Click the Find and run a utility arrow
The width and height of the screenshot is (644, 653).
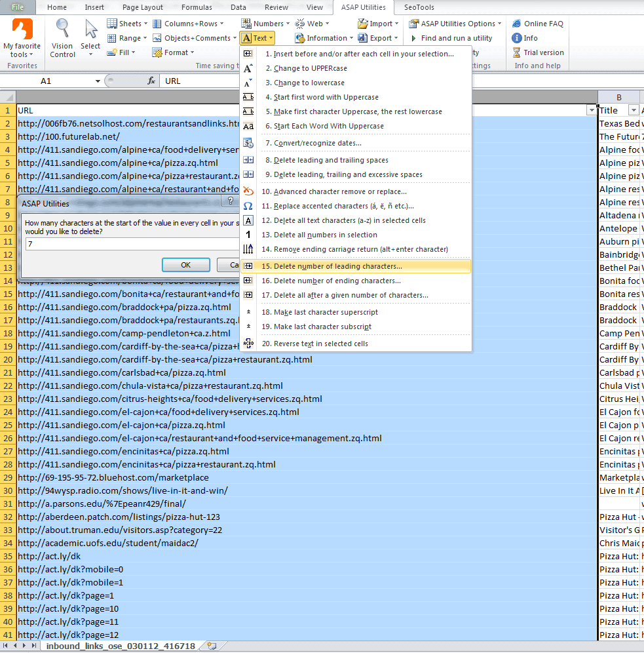pos(413,38)
